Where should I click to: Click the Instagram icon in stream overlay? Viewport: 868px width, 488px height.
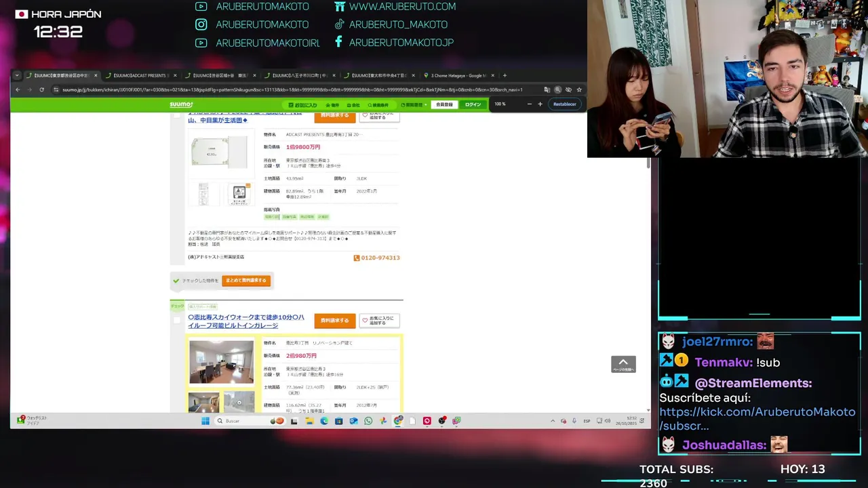201,24
